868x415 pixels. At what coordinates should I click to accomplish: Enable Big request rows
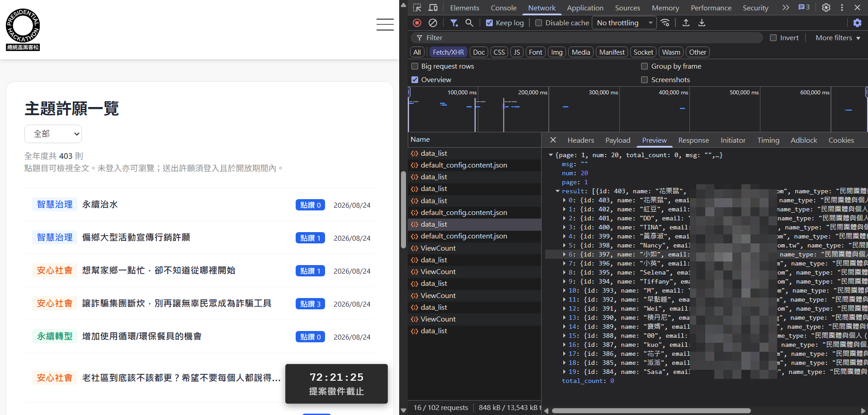point(415,66)
